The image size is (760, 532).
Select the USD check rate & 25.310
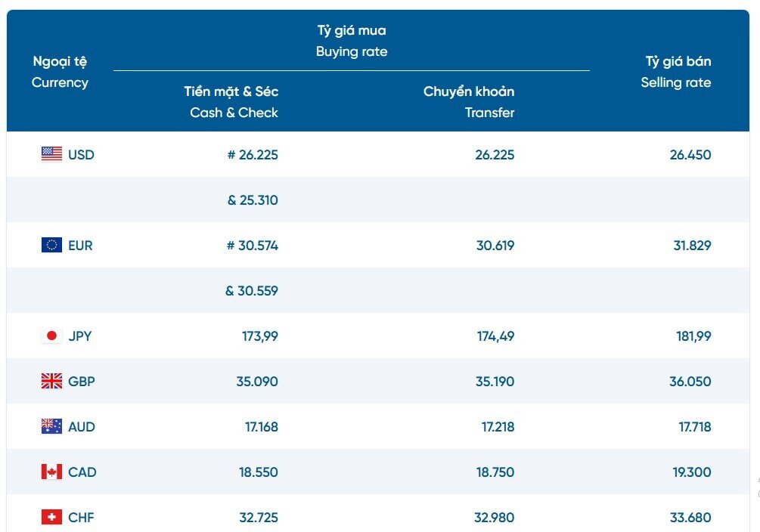[x=253, y=200]
